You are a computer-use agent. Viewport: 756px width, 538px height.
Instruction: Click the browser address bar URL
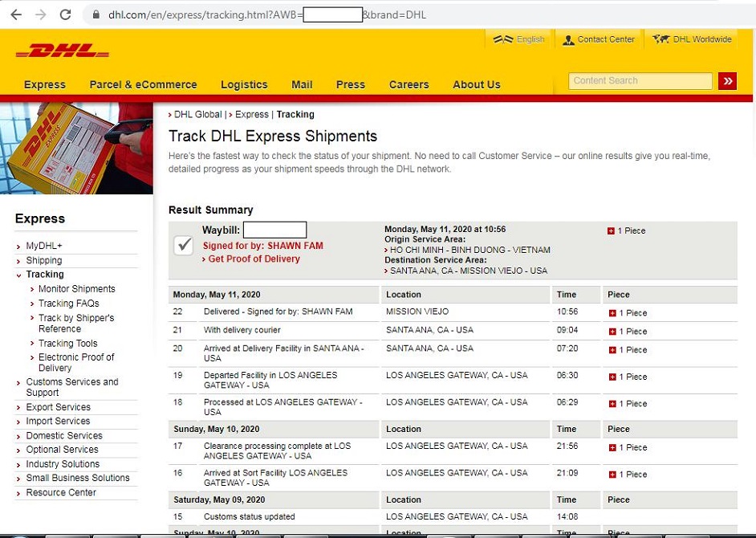point(267,14)
